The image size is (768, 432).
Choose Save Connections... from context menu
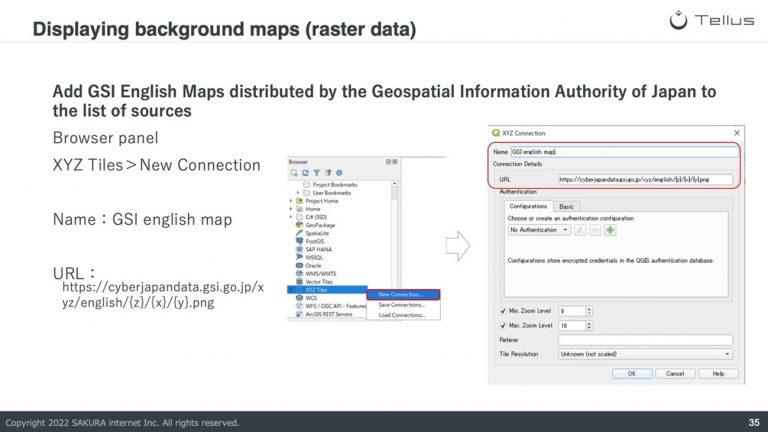click(402, 305)
